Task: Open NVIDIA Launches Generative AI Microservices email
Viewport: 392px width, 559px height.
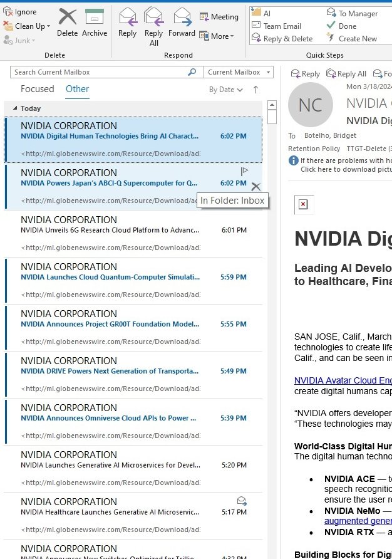Action: pos(133,469)
